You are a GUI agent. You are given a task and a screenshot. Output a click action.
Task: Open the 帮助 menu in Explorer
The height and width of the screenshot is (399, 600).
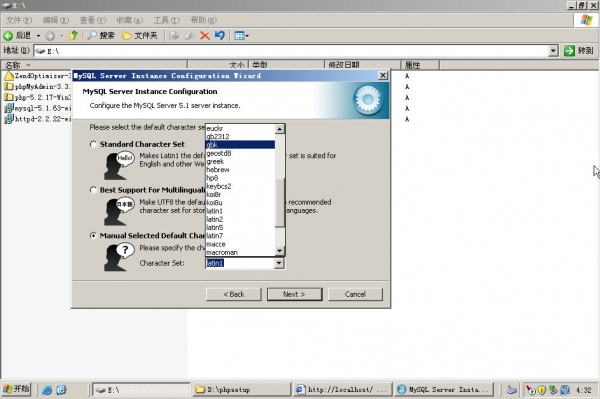[203, 20]
